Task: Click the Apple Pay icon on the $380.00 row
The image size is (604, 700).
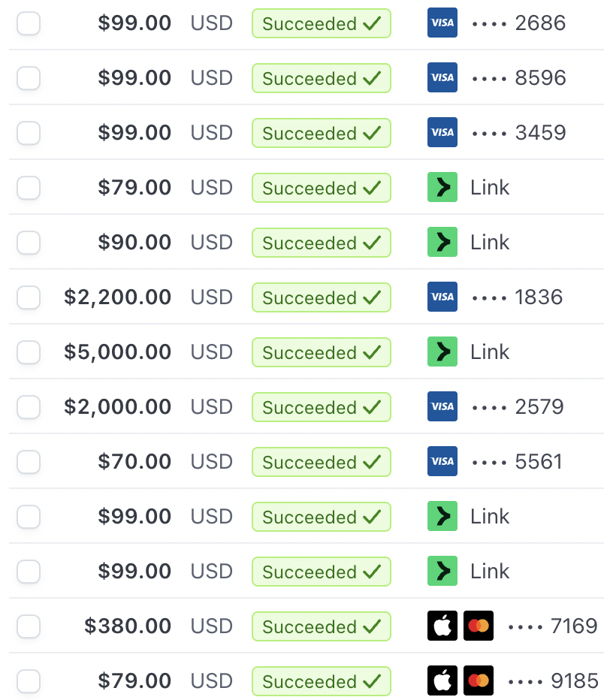Action: [442, 626]
